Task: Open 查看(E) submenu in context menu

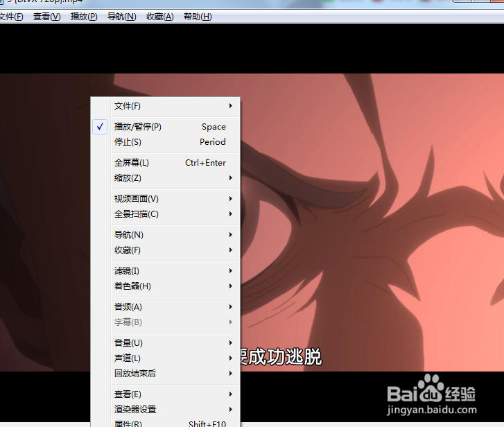Action: pos(165,394)
